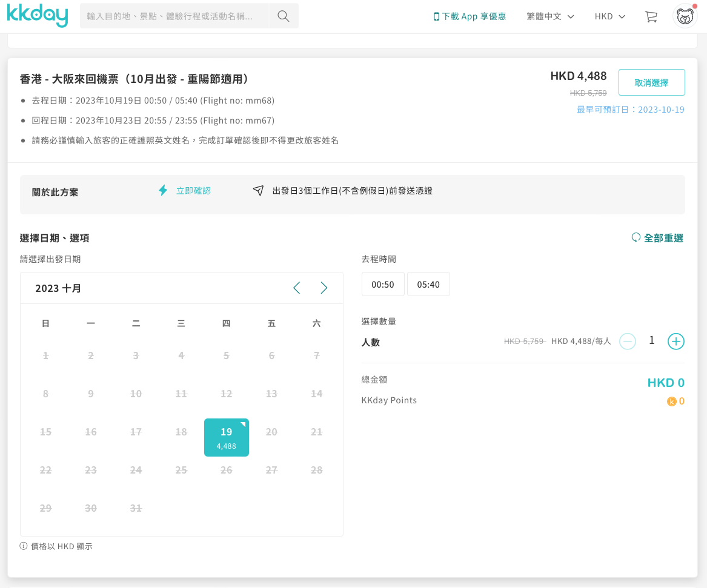Decrease passenger count with minus button
Viewport: 707px width, 588px height.
pyautogui.click(x=628, y=342)
